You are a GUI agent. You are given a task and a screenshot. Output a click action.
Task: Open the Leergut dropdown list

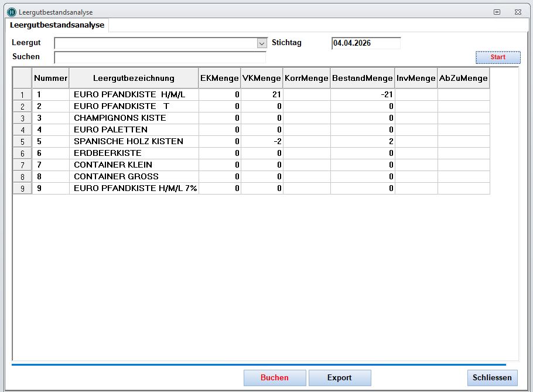pos(262,43)
